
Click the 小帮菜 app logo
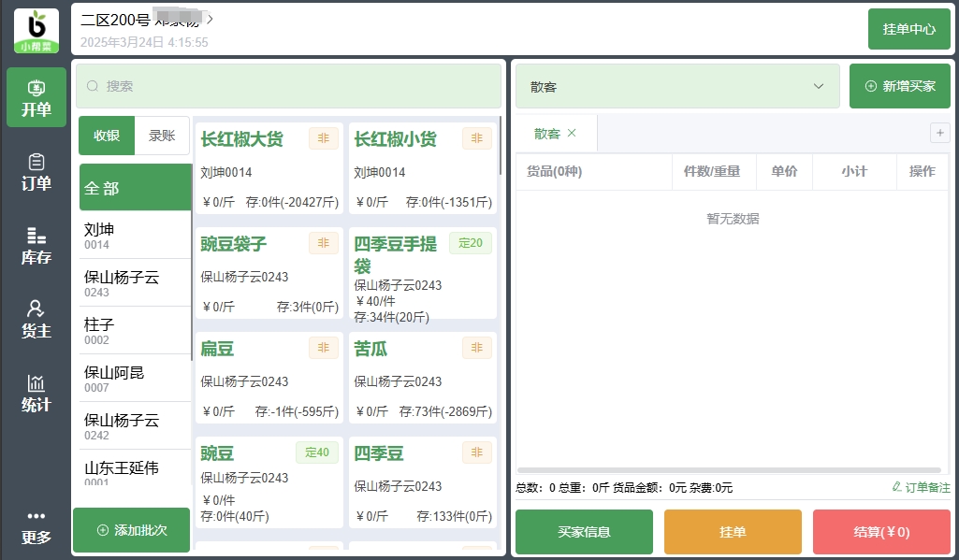36,30
